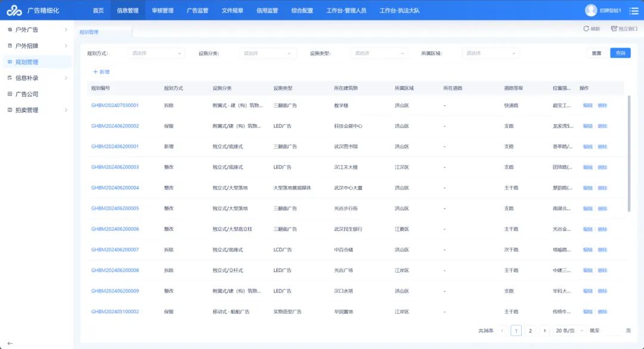Click the 刷新 refresh icon
This screenshot has width=644, height=349.
pyautogui.click(x=586, y=29)
